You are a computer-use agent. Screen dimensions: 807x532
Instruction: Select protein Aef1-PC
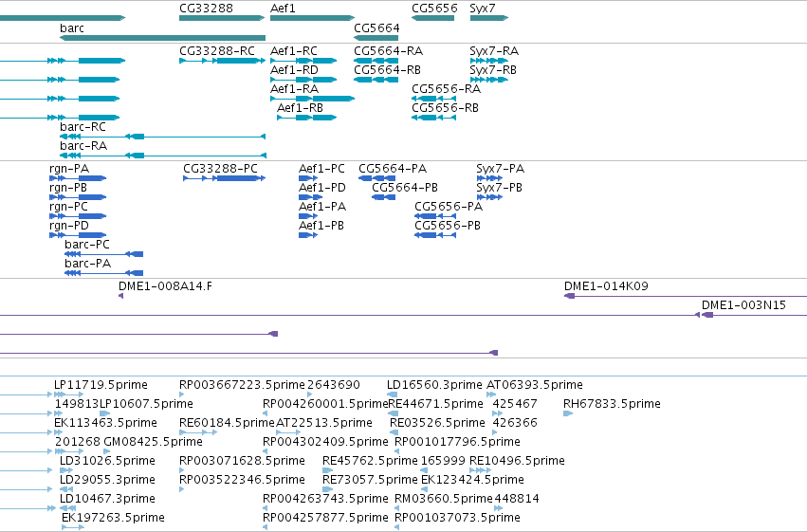(308, 178)
